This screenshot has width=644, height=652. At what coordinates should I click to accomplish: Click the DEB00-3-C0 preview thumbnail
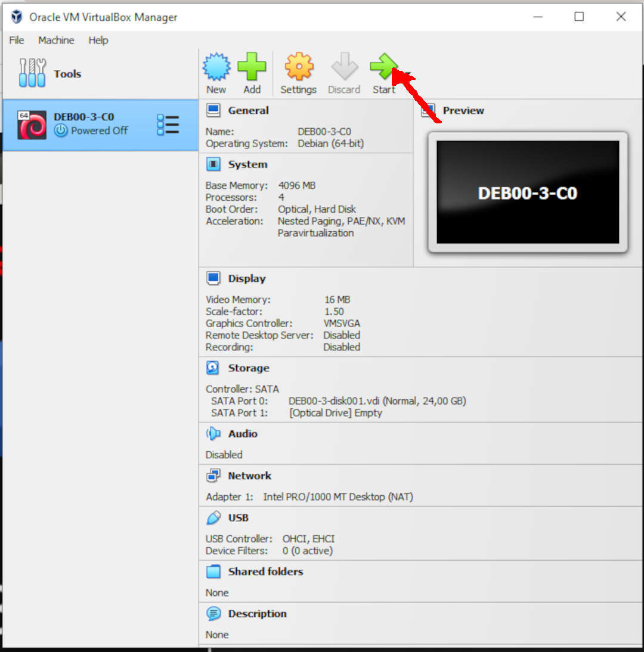528,193
